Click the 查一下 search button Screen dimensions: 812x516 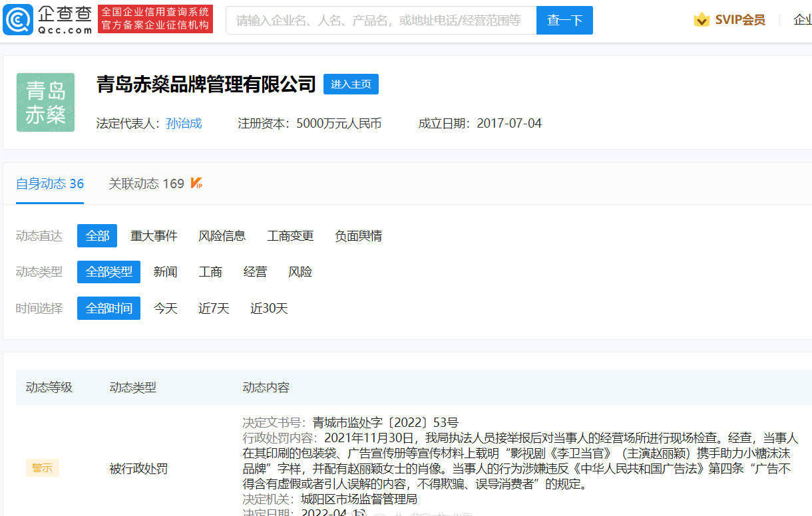click(564, 21)
